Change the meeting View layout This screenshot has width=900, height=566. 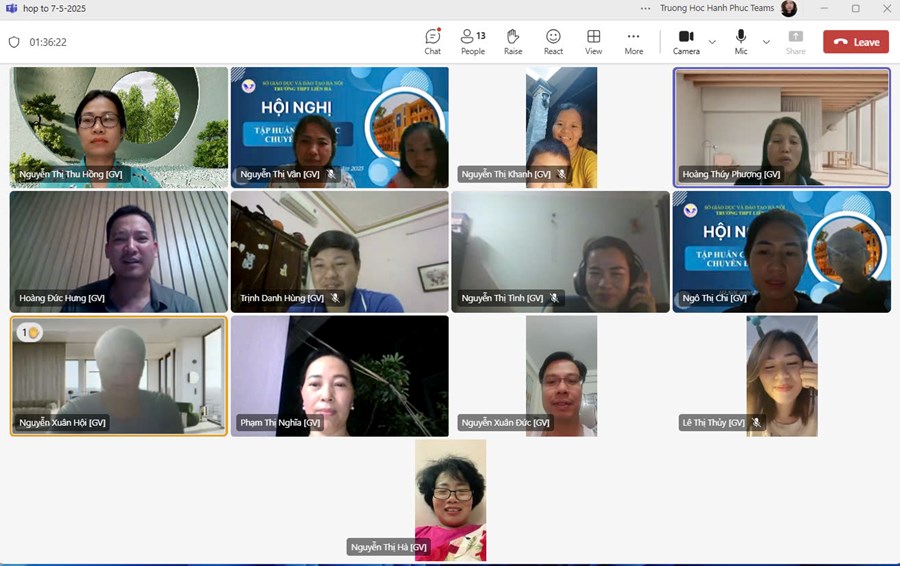pos(593,41)
